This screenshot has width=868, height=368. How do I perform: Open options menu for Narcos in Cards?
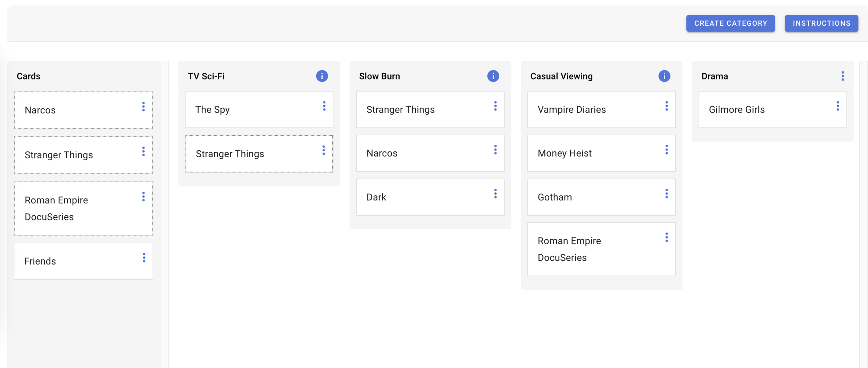pos(143,107)
